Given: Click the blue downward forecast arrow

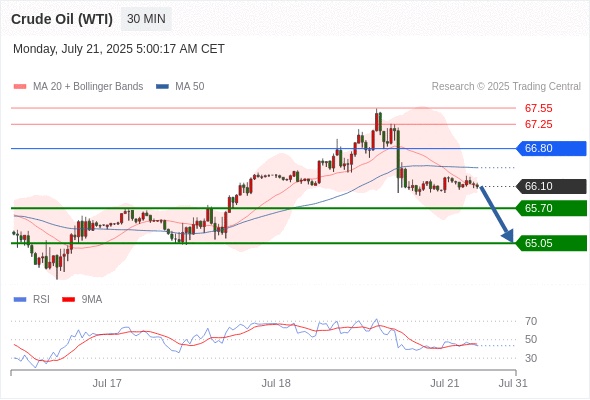Looking at the screenshot, I should coord(496,214).
